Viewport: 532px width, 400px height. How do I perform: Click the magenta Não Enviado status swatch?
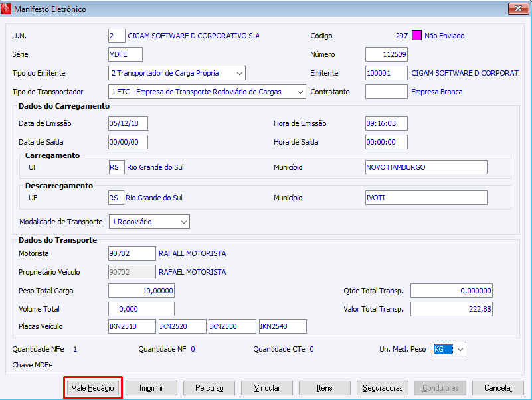[416, 36]
